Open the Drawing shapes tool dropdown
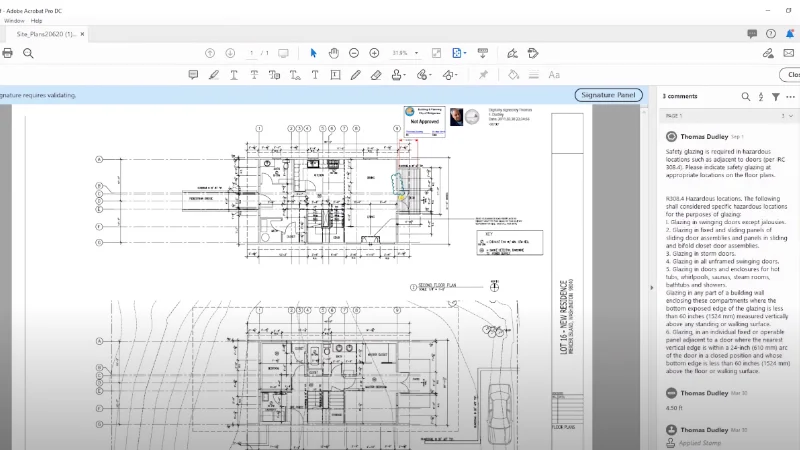 coord(450,75)
